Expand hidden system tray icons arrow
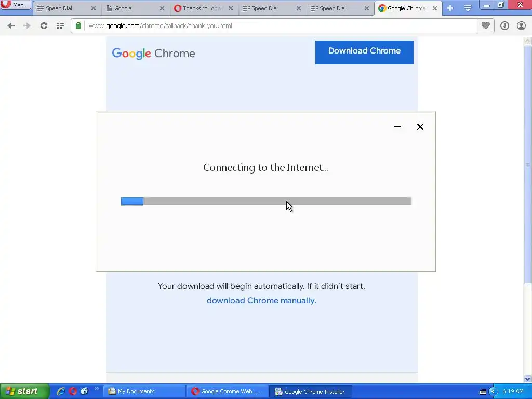 coord(494,392)
